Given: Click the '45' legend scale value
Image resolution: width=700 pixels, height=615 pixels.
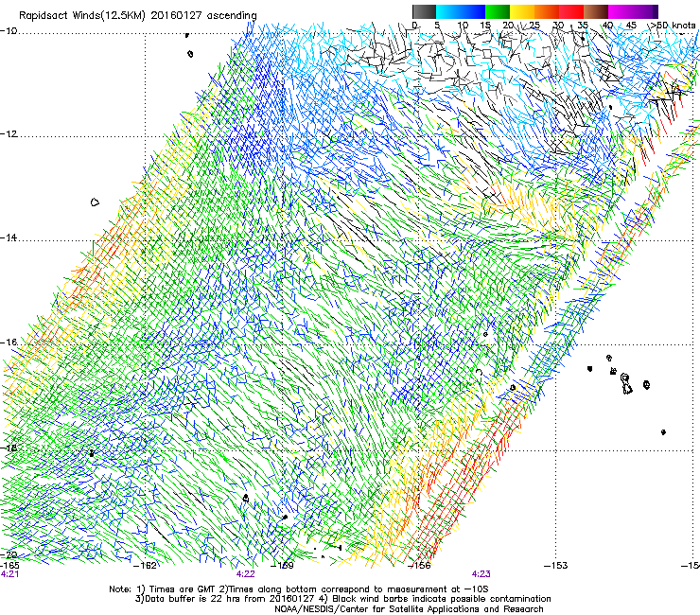Looking at the screenshot, I should pyautogui.click(x=631, y=26).
